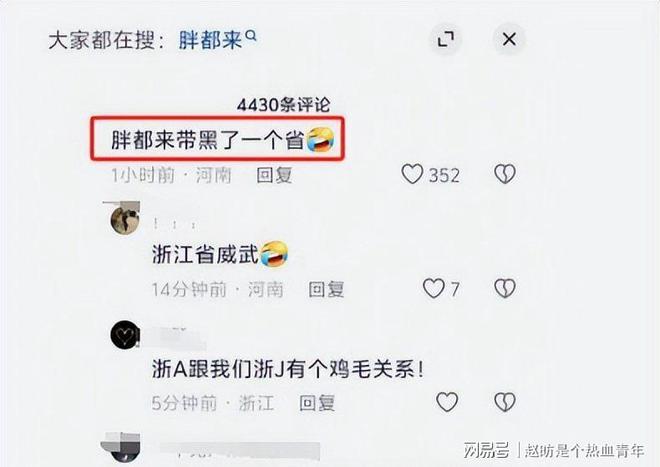
Task: Dislike the 浙A跟我们浙J comment
Action: pyautogui.click(x=505, y=402)
